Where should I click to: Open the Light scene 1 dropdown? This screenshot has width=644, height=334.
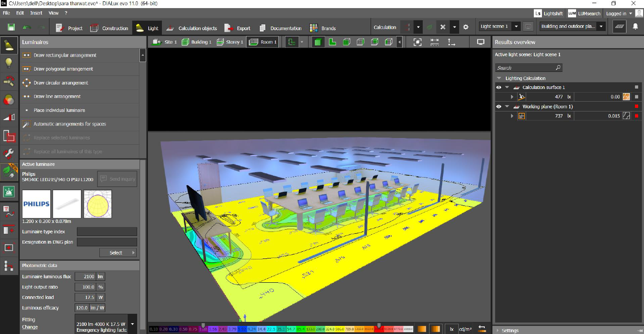click(515, 27)
